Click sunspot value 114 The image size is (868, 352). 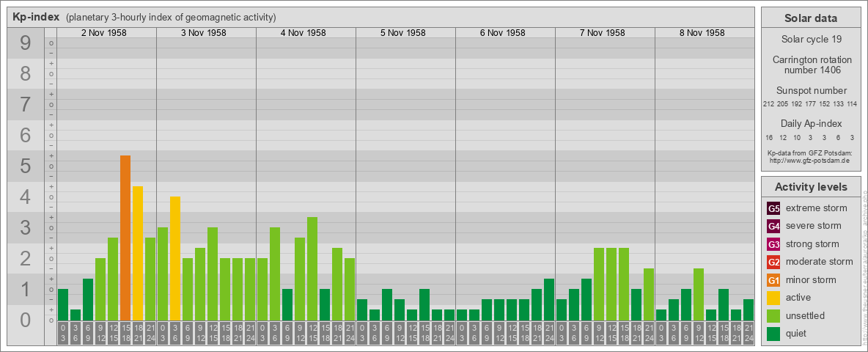853,104
